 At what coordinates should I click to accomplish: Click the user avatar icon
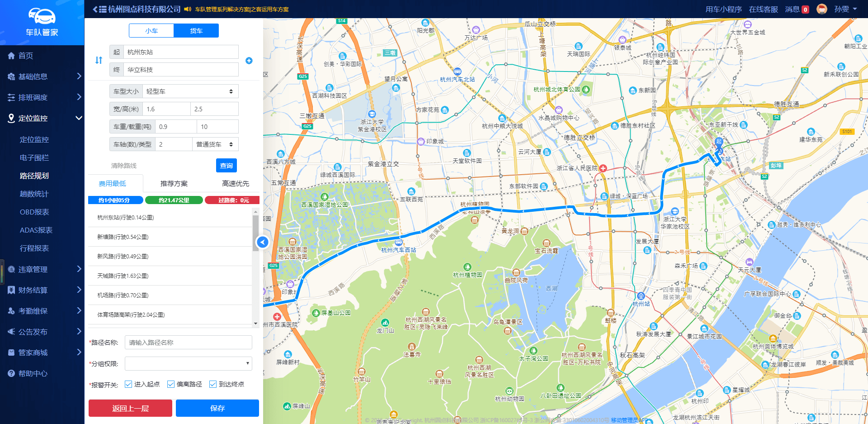821,9
